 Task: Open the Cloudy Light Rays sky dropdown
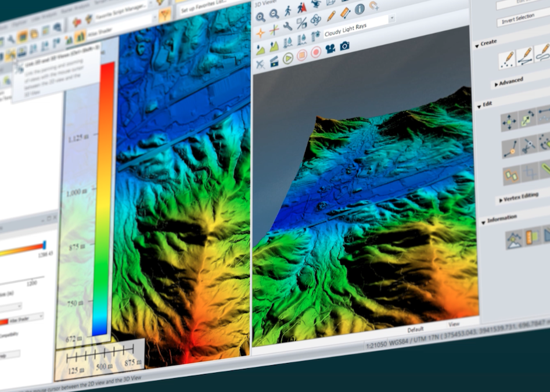click(392, 18)
